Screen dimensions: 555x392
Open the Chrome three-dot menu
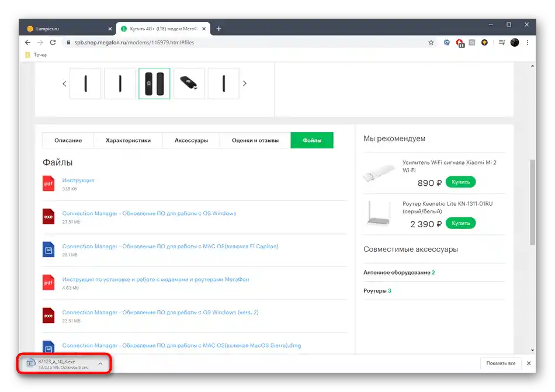(528, 43)
